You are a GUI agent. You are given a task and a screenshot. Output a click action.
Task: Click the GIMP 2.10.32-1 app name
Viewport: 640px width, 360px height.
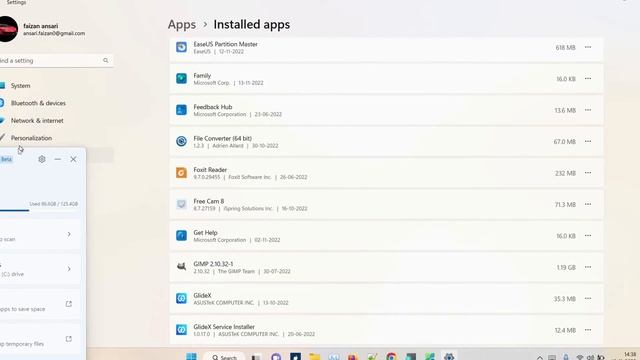pyautogui.click(x=213, y=264)
